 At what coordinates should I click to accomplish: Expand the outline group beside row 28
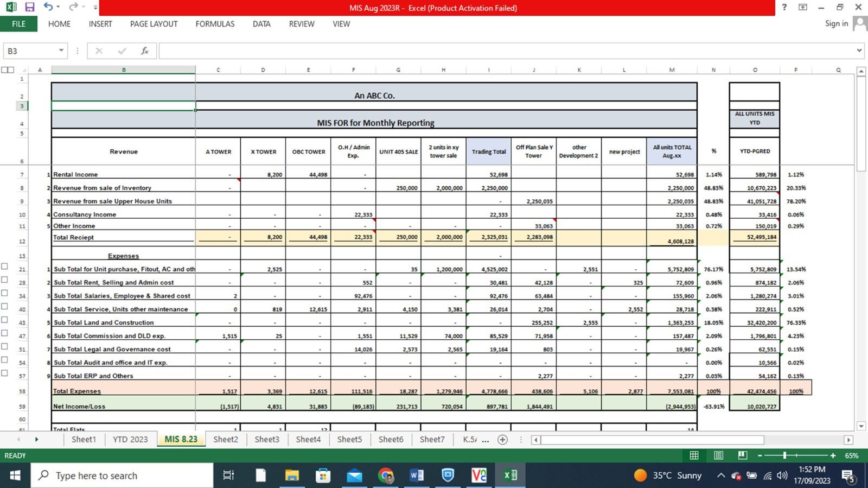pyautogui.click(x=4, y=280)
